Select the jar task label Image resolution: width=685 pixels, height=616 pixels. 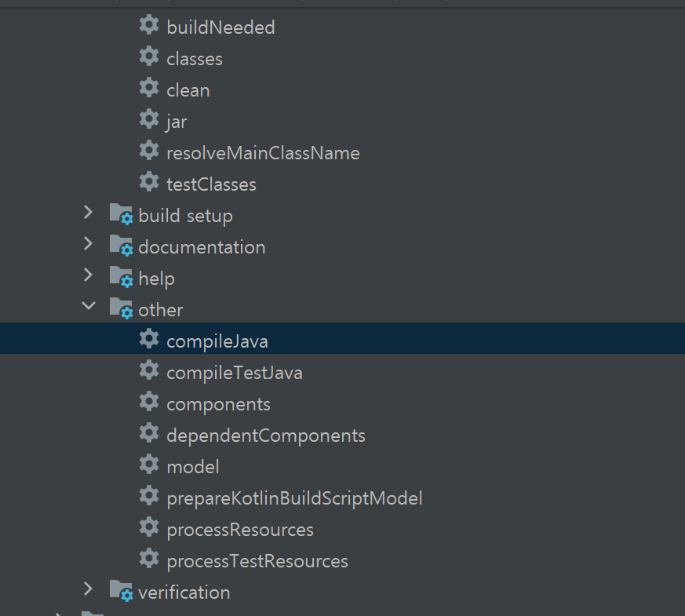coord(177,122)
